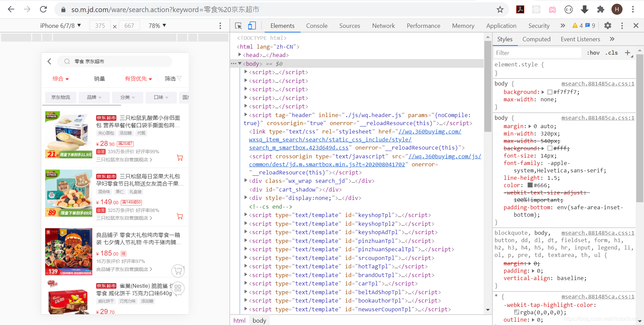Filter by 京东物流
Image resolution: width=644 pixels, height=325 pixels.
pyautogui.click(x=61, y=97)
